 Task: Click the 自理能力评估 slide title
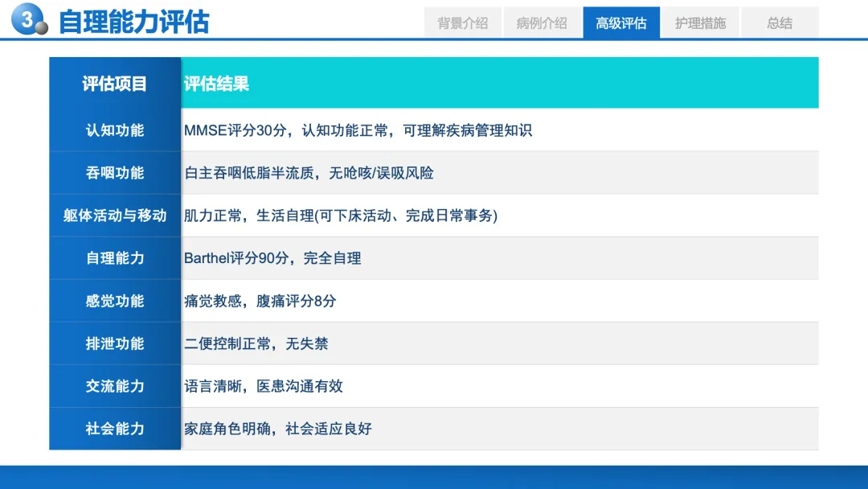134,23
